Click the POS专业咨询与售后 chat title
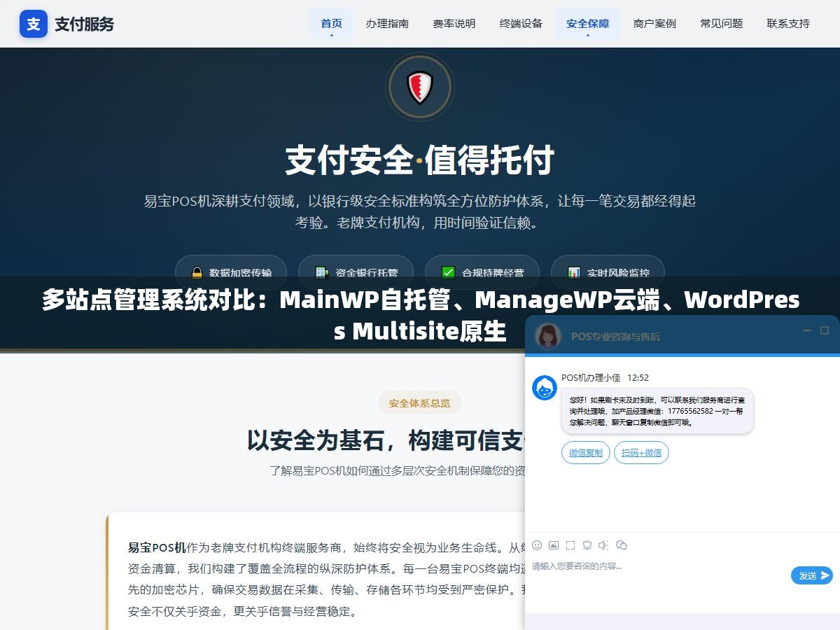 point(615,337)
